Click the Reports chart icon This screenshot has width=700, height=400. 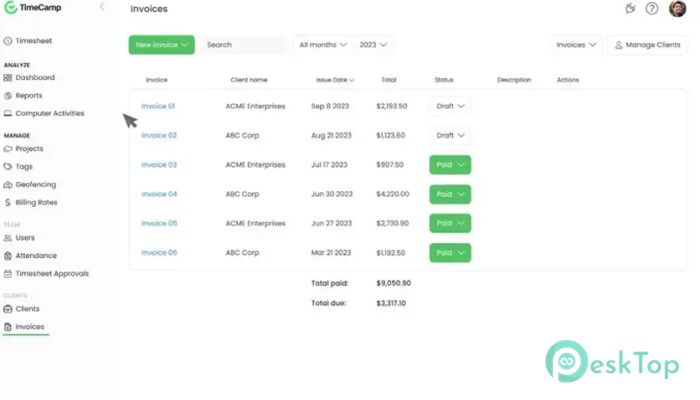pyautogui.click(x=8, y=96)
